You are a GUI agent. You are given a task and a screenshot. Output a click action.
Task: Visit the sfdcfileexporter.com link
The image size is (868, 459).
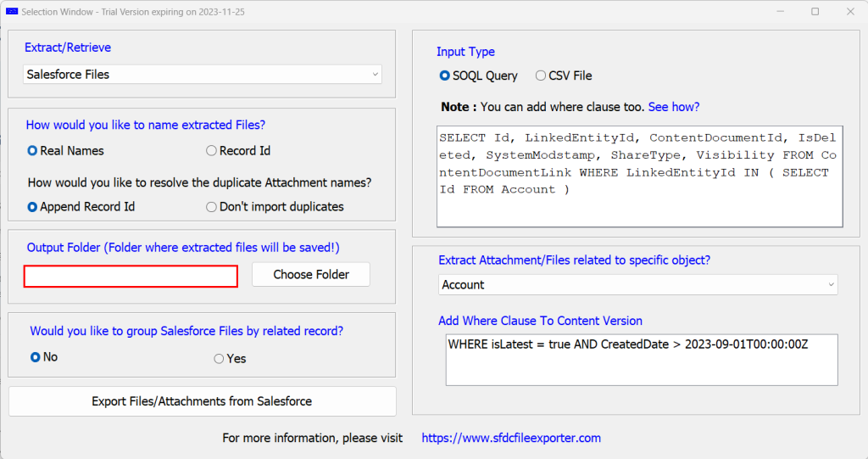click(x=511, y=438)
